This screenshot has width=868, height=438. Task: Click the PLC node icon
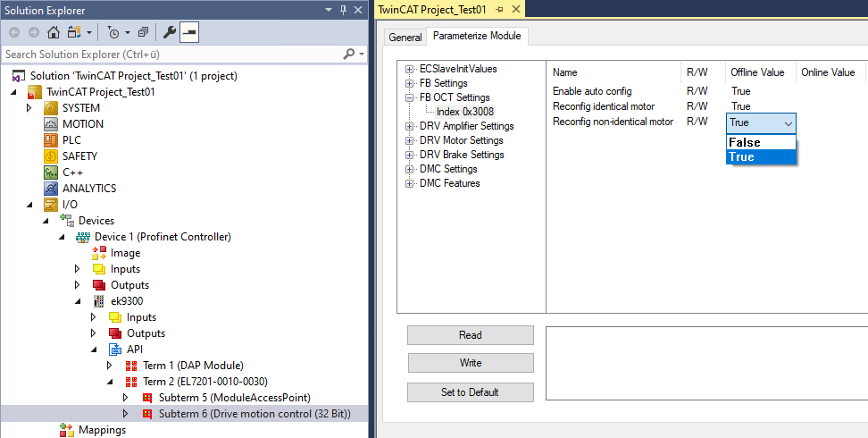[x=51, y=139]
